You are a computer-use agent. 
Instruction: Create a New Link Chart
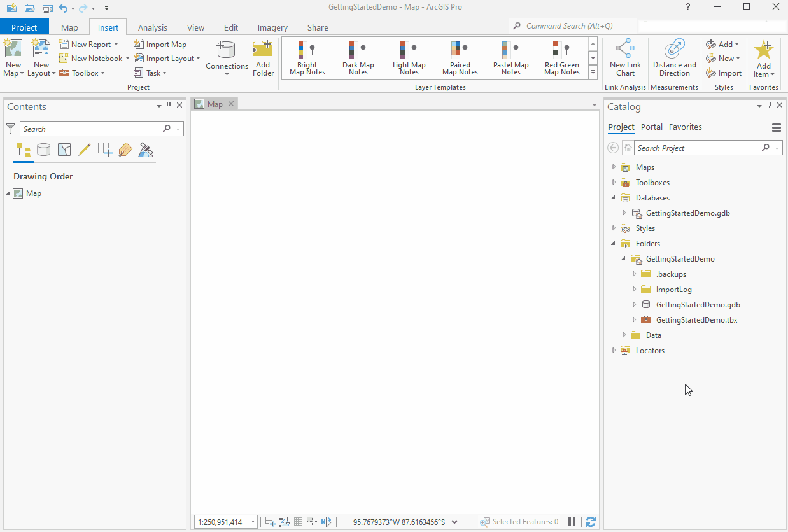[x=625, y=58]
